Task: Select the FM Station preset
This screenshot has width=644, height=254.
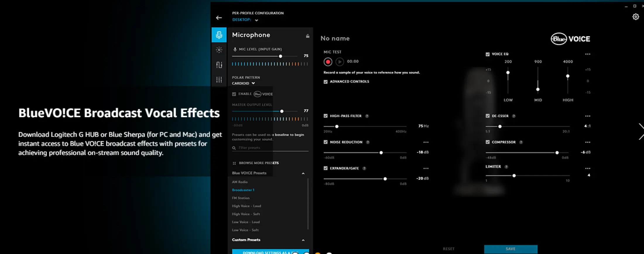Action: 241,198
